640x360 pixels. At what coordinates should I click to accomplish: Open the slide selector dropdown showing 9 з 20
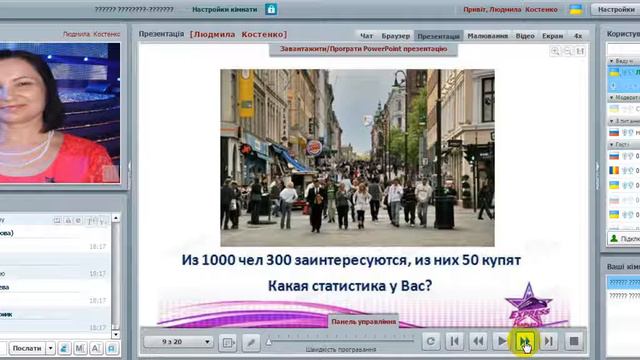point(178,342)
